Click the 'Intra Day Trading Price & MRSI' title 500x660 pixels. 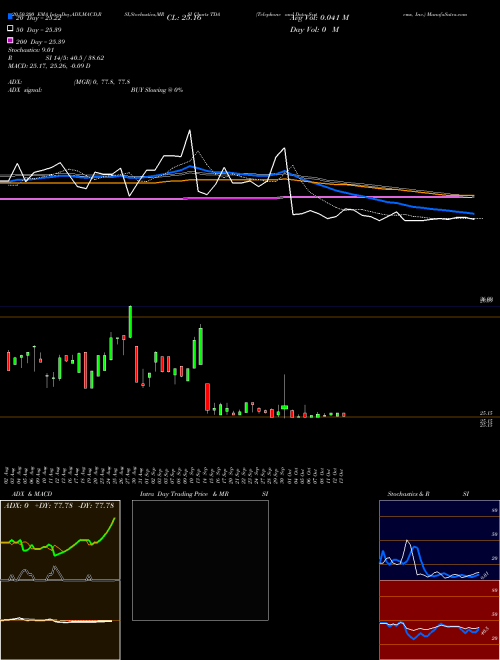click(x=204, y=494)
